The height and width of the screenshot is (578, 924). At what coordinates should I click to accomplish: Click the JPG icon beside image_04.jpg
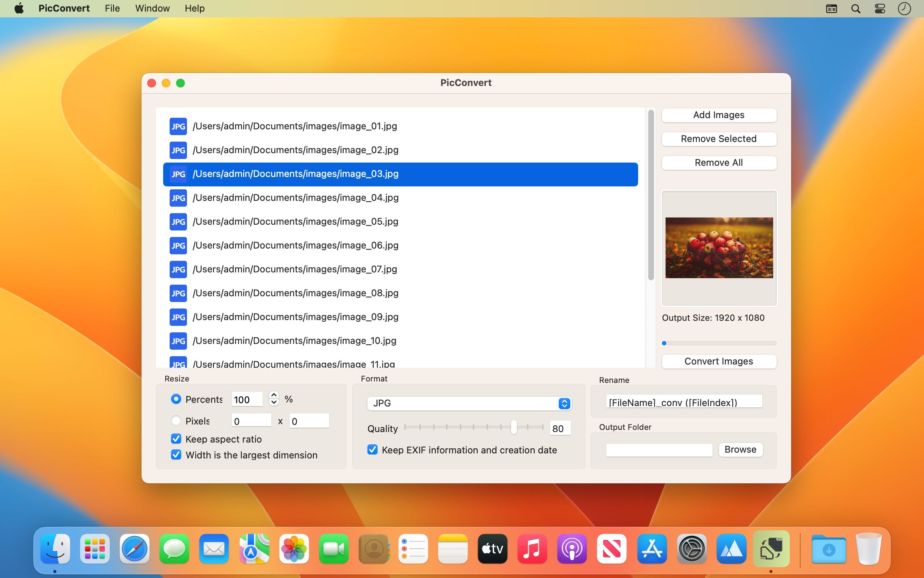178,198
